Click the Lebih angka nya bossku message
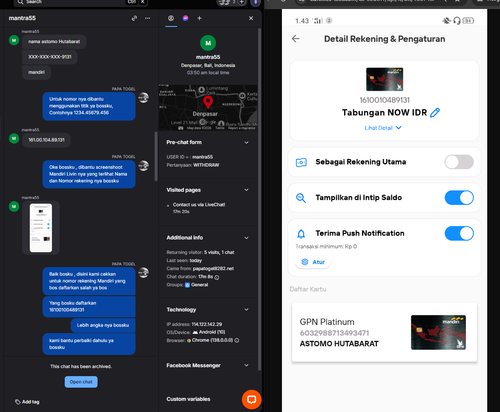The height and width of the screenshot is (412, 500). click(x=103, y=325)
